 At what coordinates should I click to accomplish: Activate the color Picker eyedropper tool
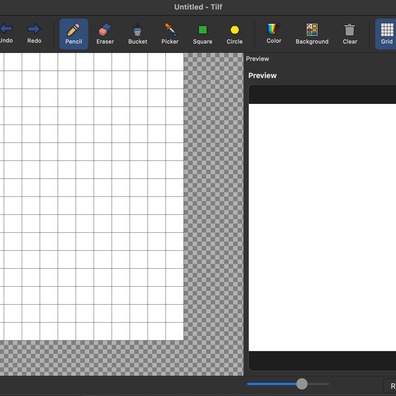[x=170, y=34]
